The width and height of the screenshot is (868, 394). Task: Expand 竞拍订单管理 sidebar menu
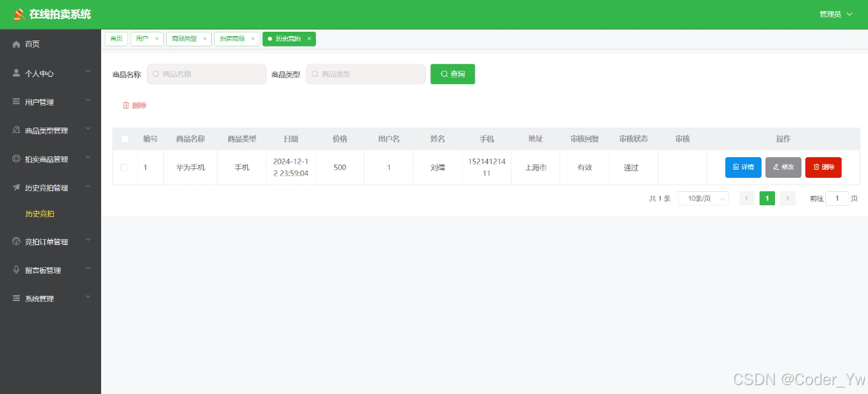pos(88,241)
